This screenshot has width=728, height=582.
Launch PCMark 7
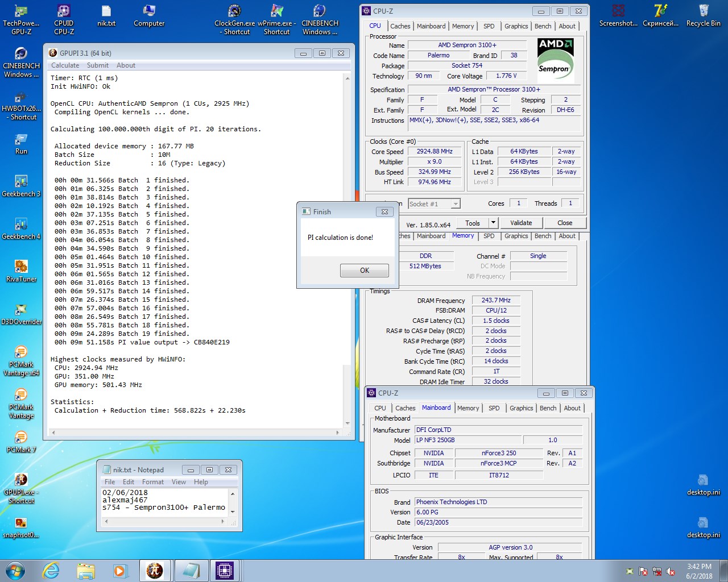point(21,442)
